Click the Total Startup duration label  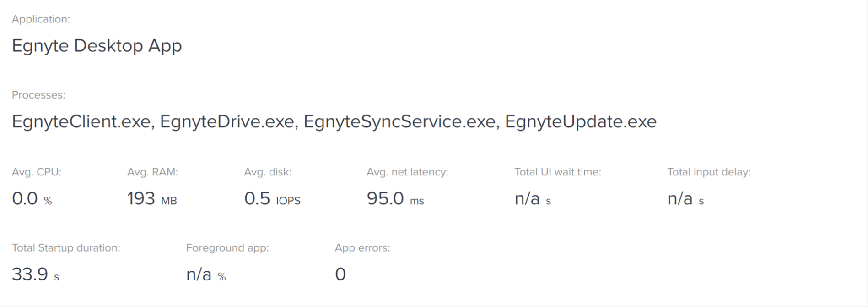(66, 248)
